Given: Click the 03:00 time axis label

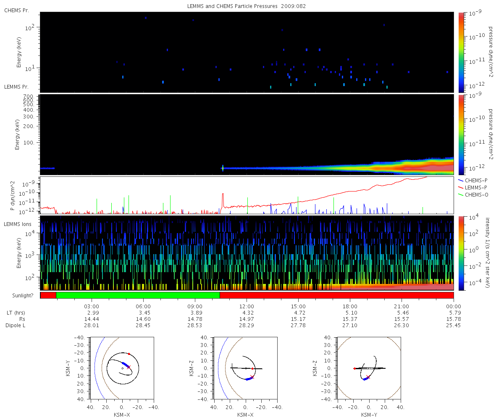Looking at the screenshot, I should pyautogui.click(x=92, y=306).
